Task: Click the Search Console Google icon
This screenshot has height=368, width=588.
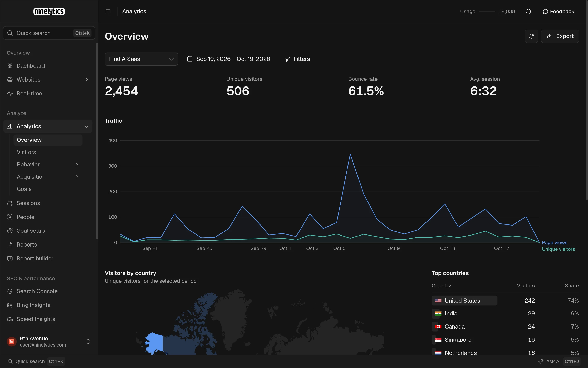Action: pos(10,291)
